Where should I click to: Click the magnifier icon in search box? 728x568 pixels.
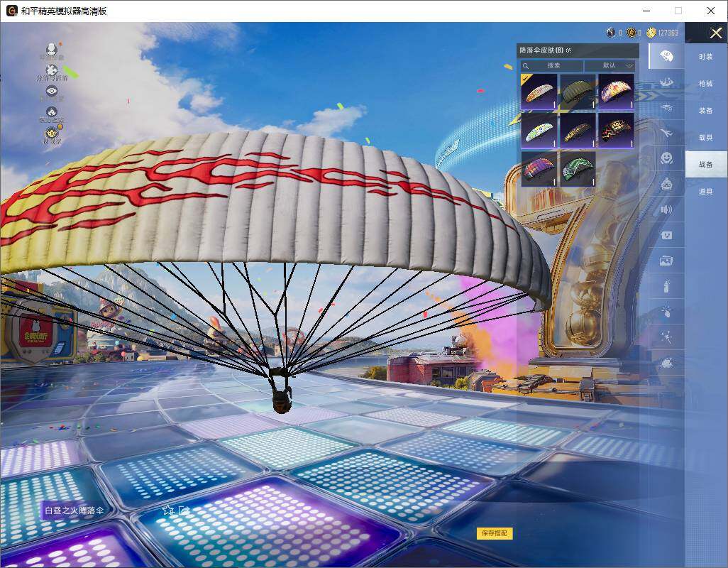526,66
